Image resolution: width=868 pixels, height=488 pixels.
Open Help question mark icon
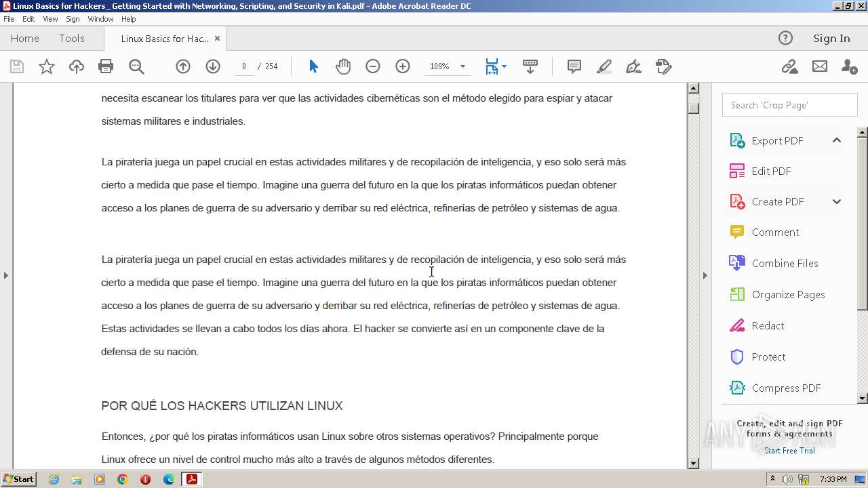785,38
